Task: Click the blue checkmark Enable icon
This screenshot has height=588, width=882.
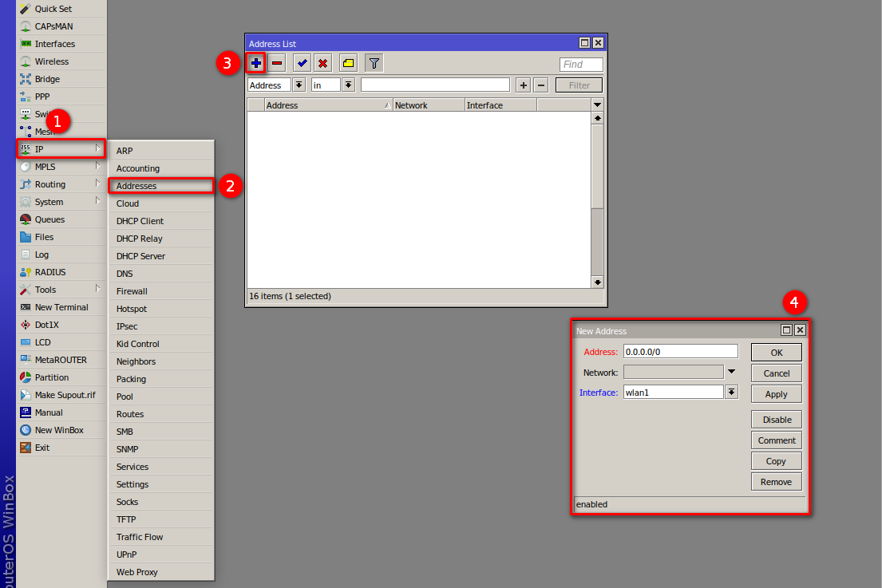Action: pyautogui.click(x=302, y=63)
